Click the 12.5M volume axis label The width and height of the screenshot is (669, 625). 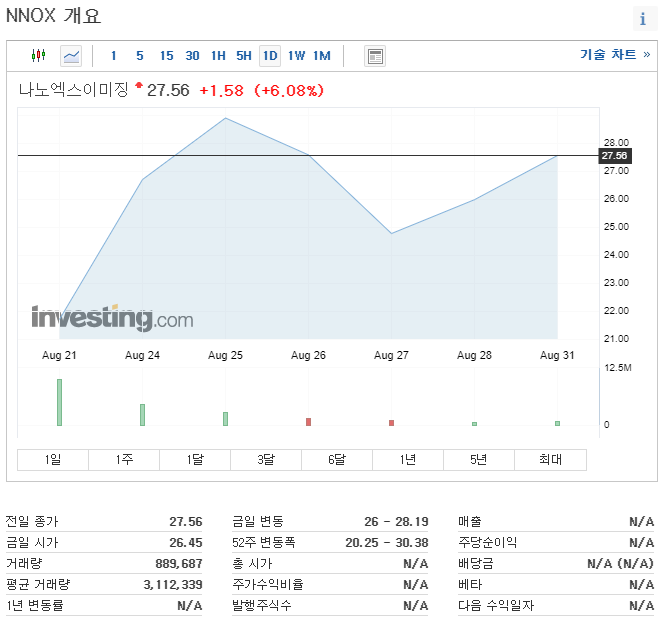pos(617,368)
